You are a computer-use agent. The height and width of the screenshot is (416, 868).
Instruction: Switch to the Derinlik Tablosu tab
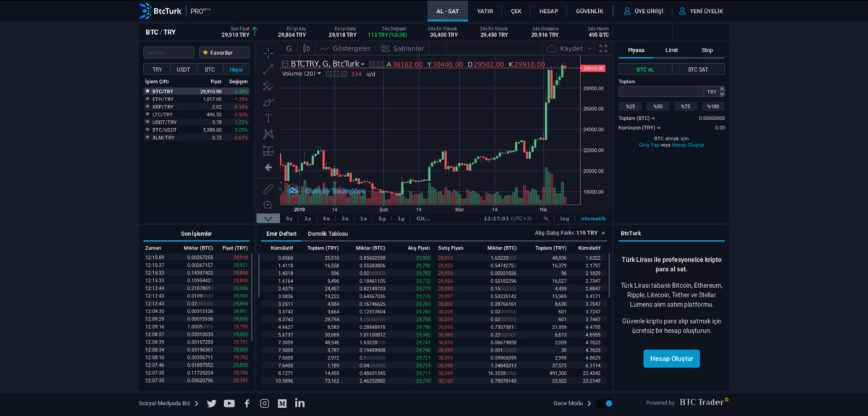[x=328, y=234]
